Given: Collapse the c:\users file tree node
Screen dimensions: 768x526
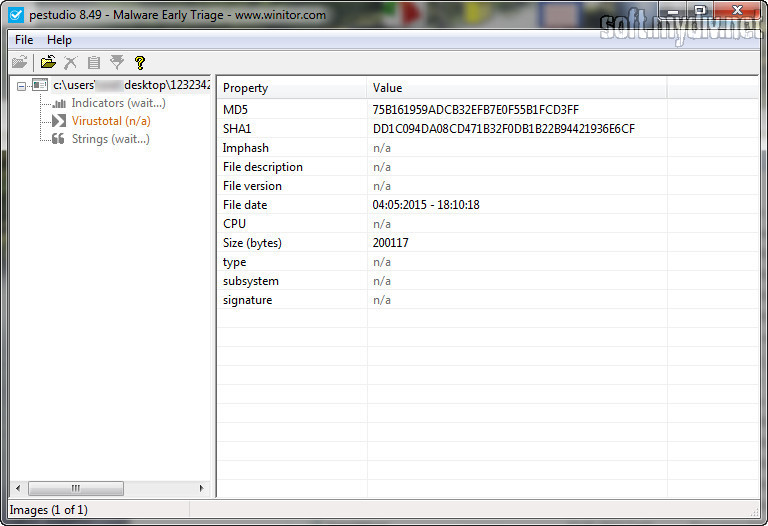Looking at the screenshot, I should pyautogui.click(x=21, y=86).
